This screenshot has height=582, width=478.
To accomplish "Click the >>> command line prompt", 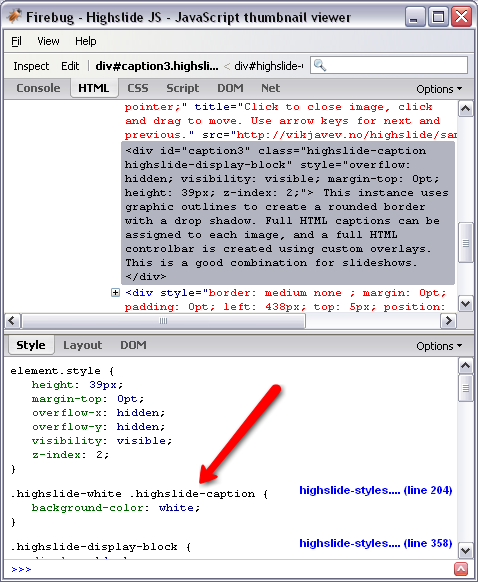I will coord(21,569).
